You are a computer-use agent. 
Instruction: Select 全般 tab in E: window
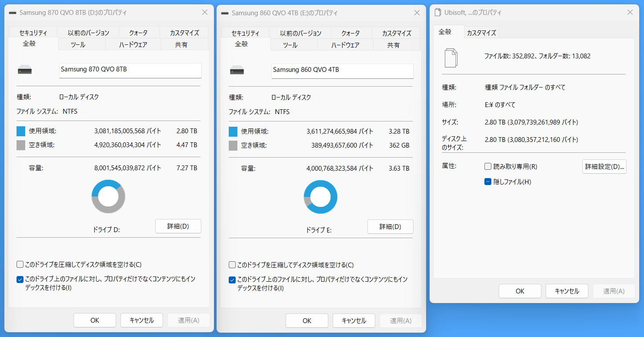coord(245,44)
